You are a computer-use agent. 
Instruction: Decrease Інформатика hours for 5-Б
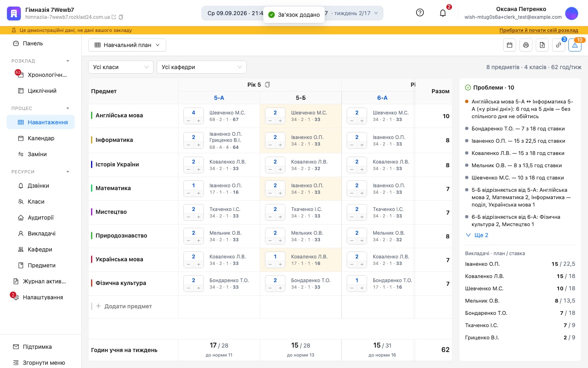coord(270,145)
